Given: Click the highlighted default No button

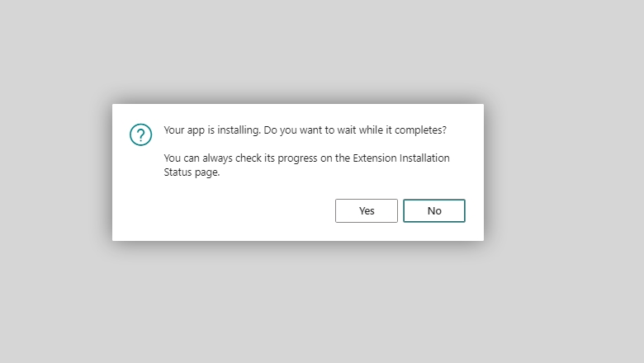Looking at the screenshot, I should 434,211.
